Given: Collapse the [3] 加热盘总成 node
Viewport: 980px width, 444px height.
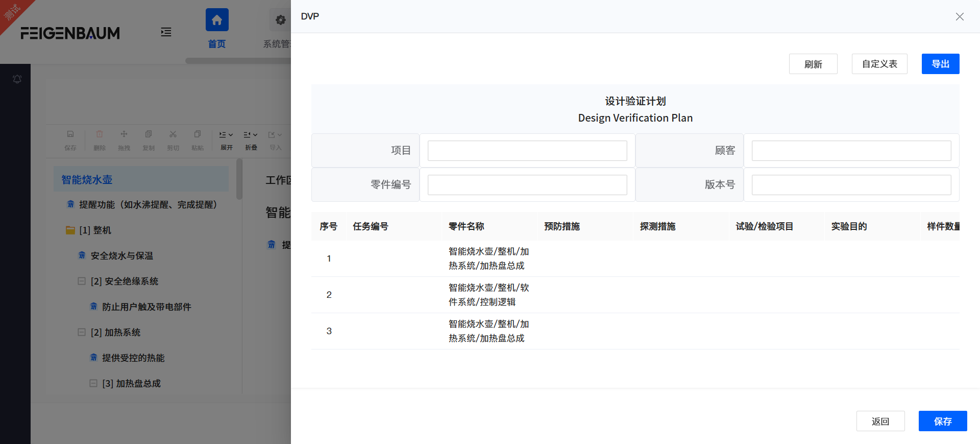Looking at the screenshot, I should point(93,383).
